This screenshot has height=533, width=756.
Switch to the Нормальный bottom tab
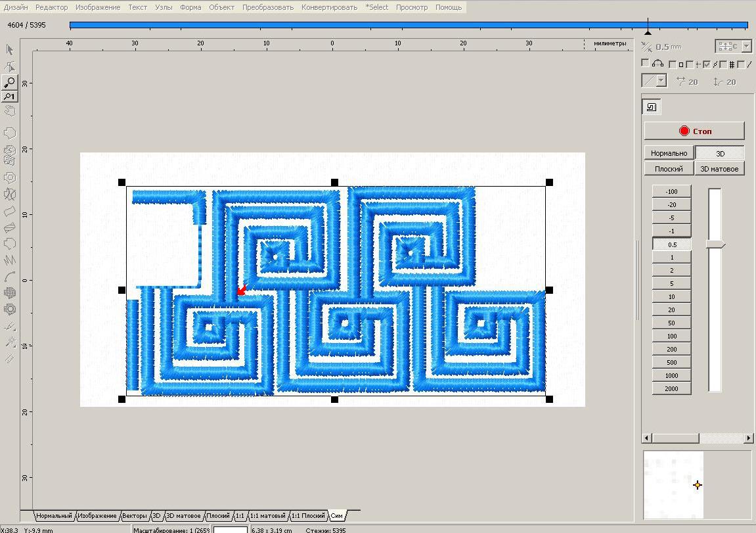[x=53, y=516]
